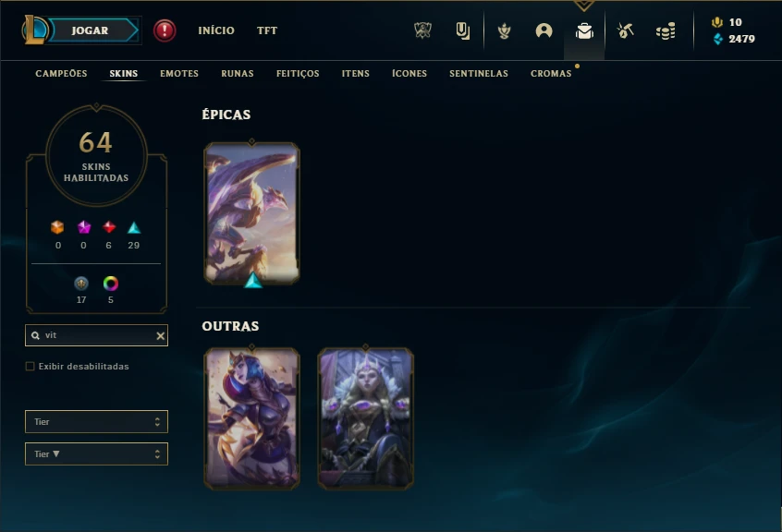Open the Clash trophy icon
The image size is (782, 532).
click(422, 30)
